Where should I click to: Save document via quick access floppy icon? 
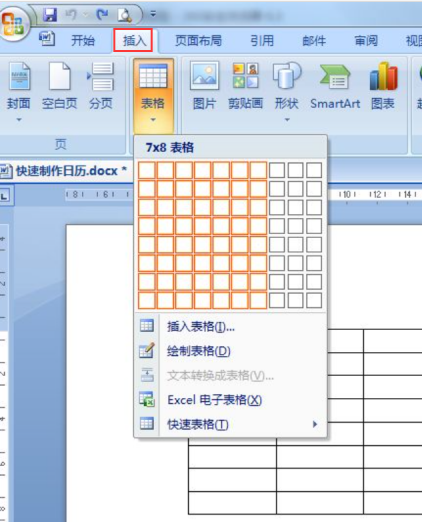(50, 14)
